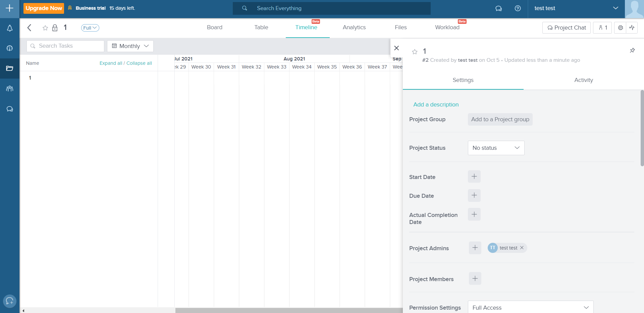The height and width of the screenshot is (313, 644).
Task: Click the Week 33 column header
Action: (x=277, y=67)
